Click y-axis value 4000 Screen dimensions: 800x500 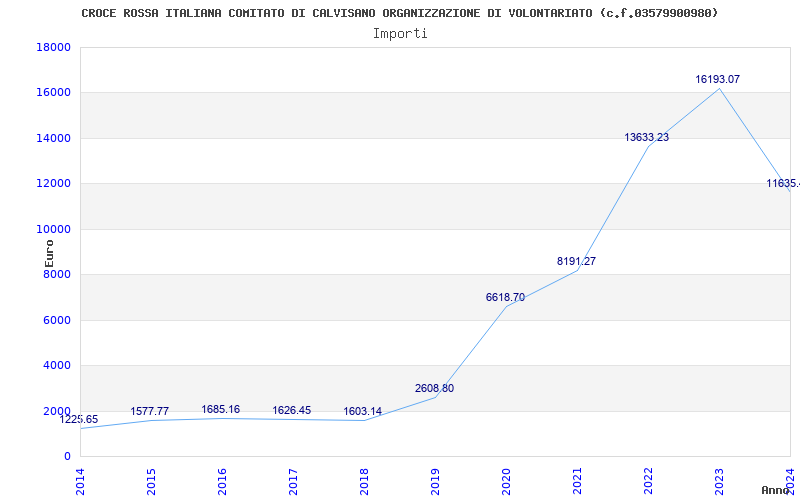(57, 365)
